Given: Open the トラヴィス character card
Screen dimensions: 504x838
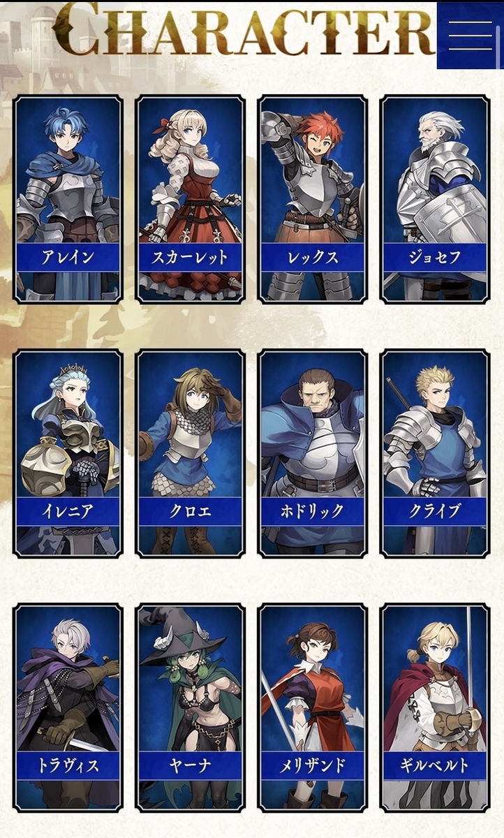Looking at the screenshot, I should point(68,708).
